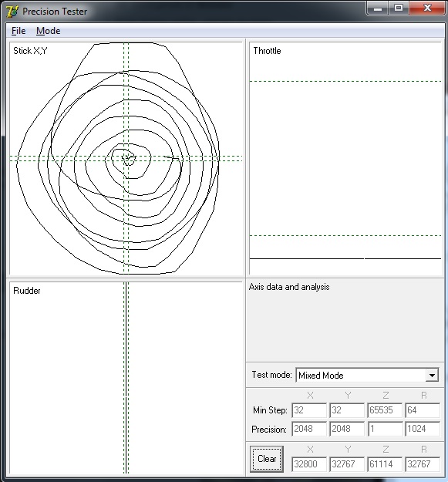
Task: Close the Precision Tester window
Action: click(x=427, y=8)
